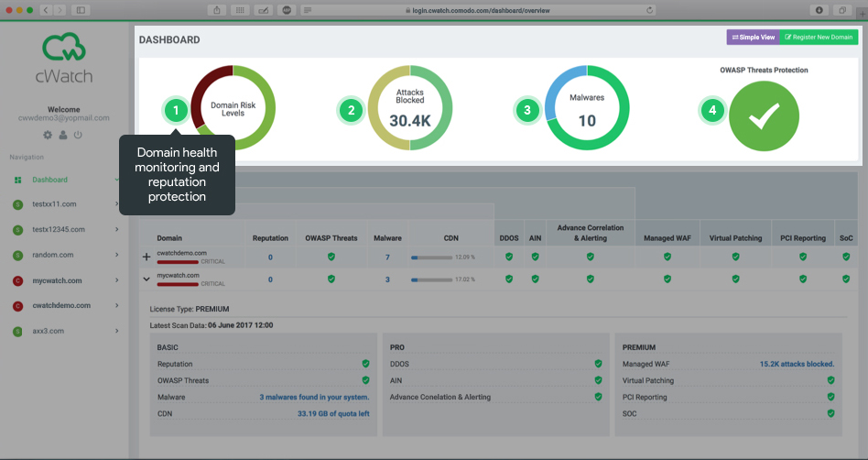868x460 pixels.
Task: Click CDN usage bar showing 12.09 %
Action: click(x=432, y=257)
